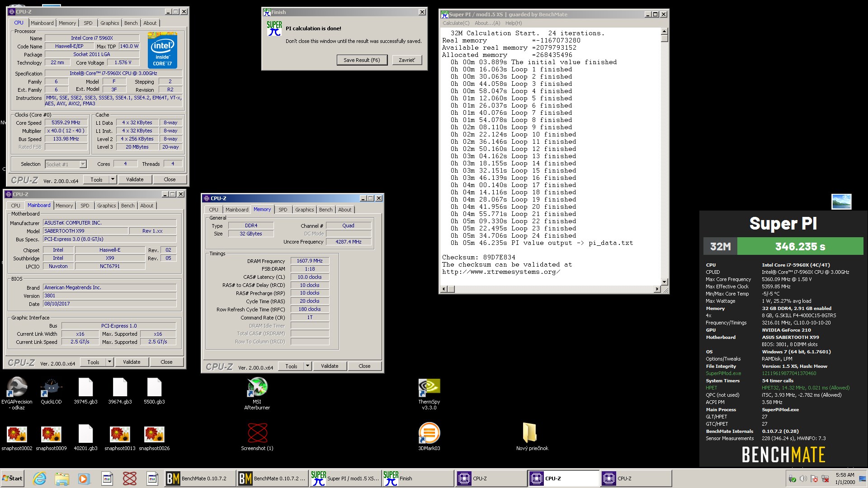Click the Core Speed value 5359.29 MHz
The image size is (868, 488).
[x=66, y=122]
